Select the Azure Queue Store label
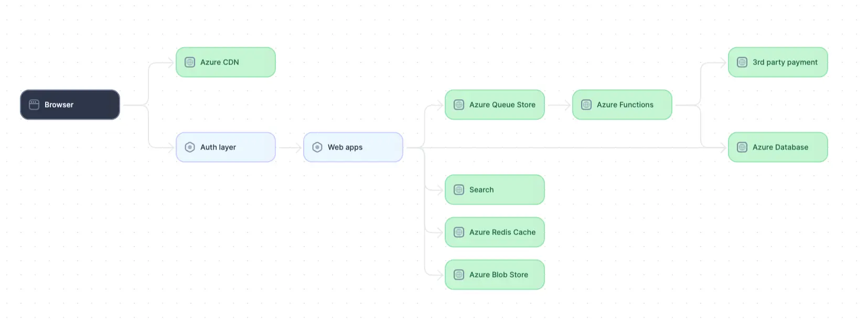Viewport: 868px width, 330px height. [502, 105]
